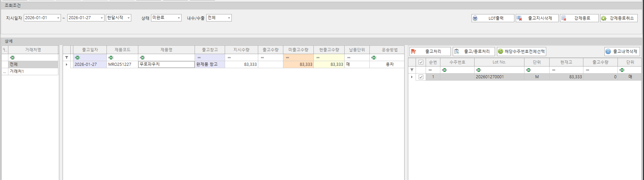Viewport: 644px width, 180px height.
Task: Click the 출고내역삭제 button
Action: (x=622, y=51)
